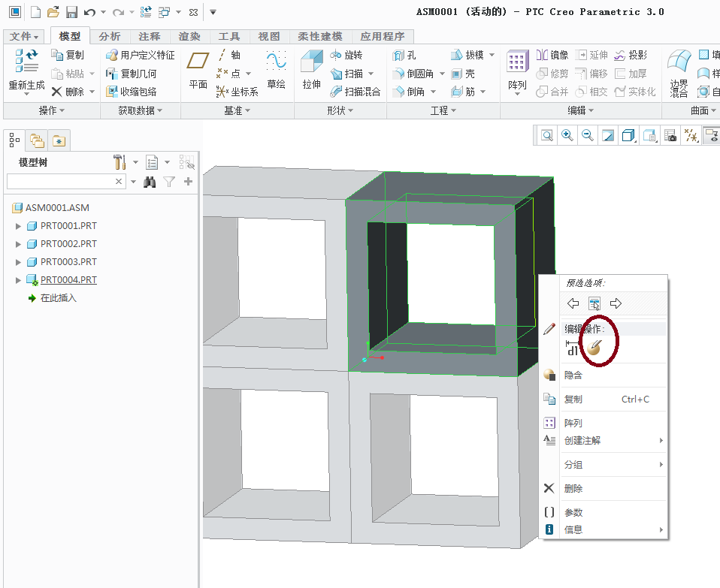Click the model tree filter funnel icon
Image resolution: width=720 pixels, height=588 pixels.
(169, 182)
